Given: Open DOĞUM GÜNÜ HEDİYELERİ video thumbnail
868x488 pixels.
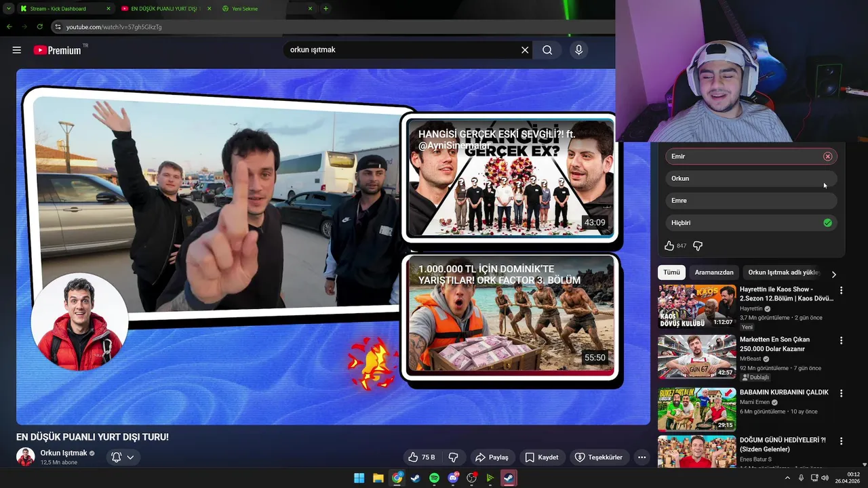Looking at the screenshot, I should point(696,452).
